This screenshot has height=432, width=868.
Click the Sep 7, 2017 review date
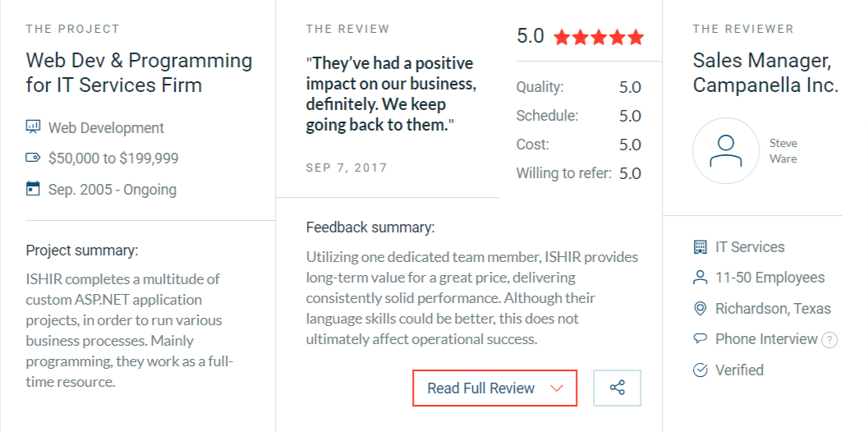tap(347, 168)
